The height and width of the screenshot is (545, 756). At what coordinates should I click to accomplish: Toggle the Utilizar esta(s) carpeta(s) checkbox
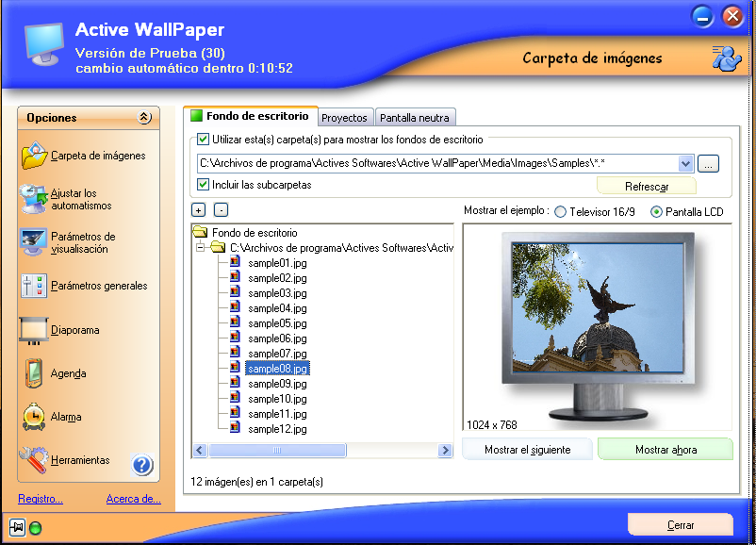point(203,140)
